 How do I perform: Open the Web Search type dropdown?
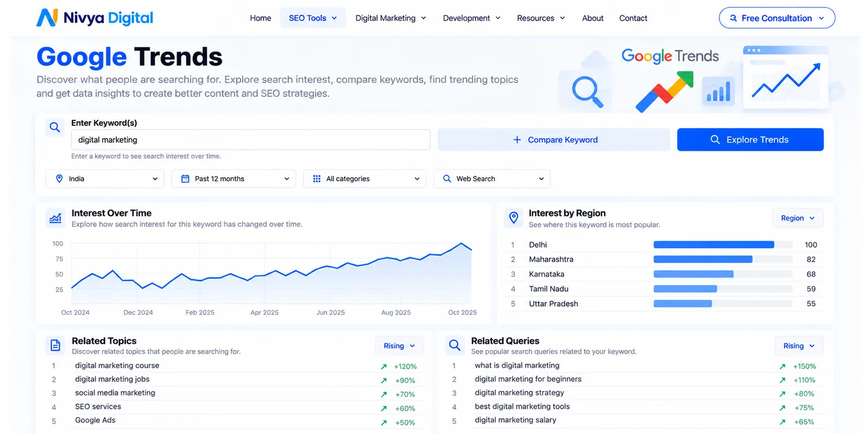tap(492, 178)
